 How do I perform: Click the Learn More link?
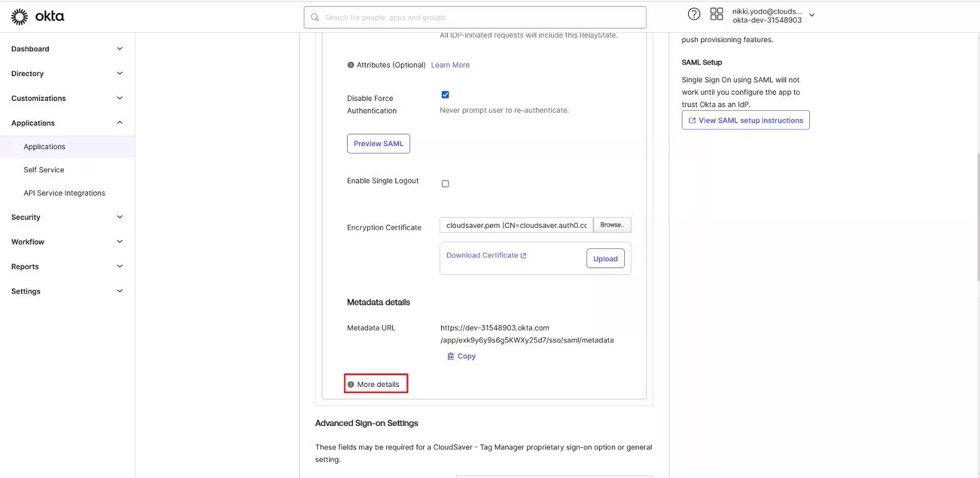pyautogui.click(x=450, y=65)
